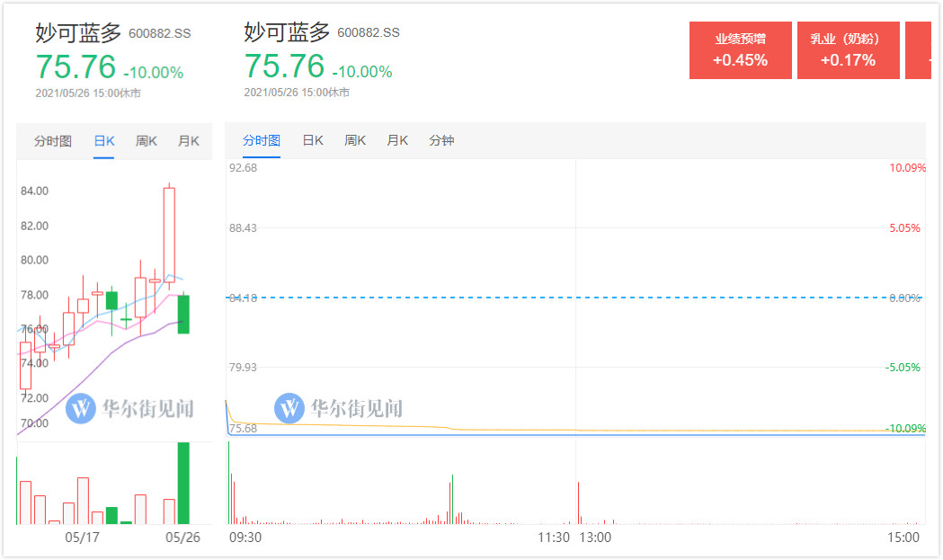
Task: Click left -10.00% change value
Action: [154, 73]
